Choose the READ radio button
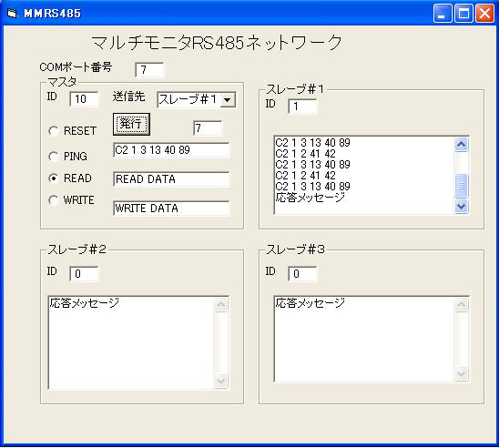Image resolution: width=499 pixels, height=448 pixels. pos(53,178)
